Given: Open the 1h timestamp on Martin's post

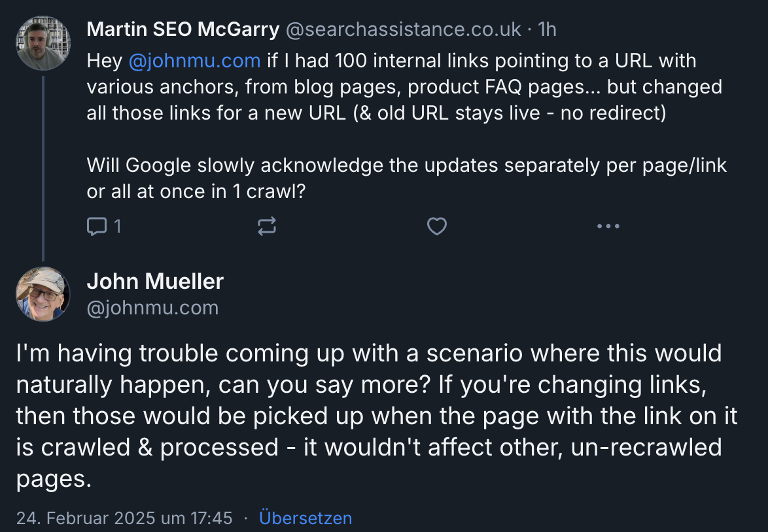Looking at the screenshot, I should click(546, 29).
